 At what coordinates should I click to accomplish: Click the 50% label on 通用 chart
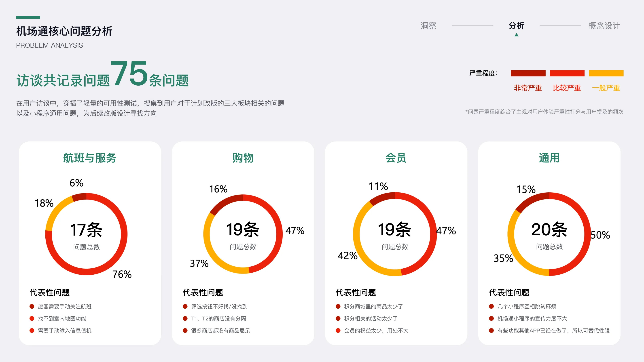click(x=600, y=235)
